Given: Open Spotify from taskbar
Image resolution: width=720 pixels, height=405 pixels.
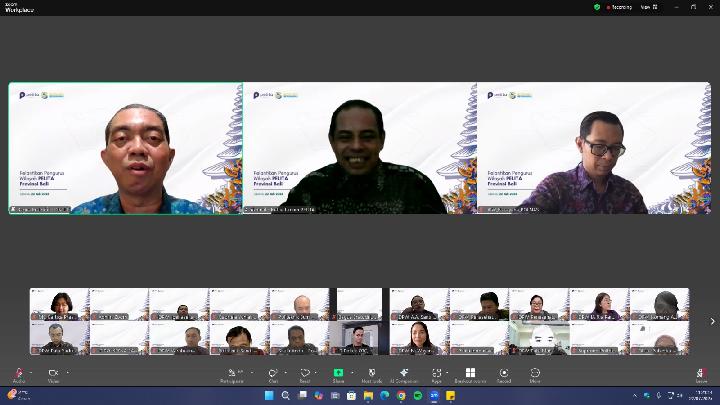Looking at the screenshot, I should coord(418,395).
